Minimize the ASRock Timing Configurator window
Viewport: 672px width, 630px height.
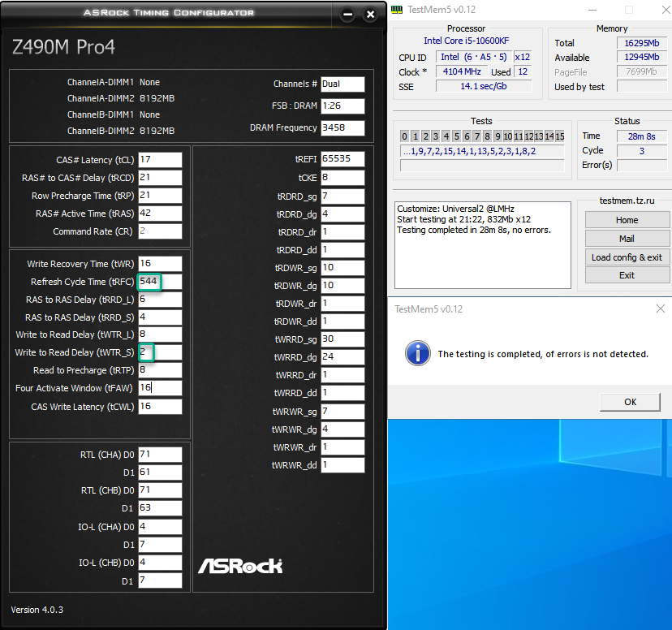click(x=348, y=15)
